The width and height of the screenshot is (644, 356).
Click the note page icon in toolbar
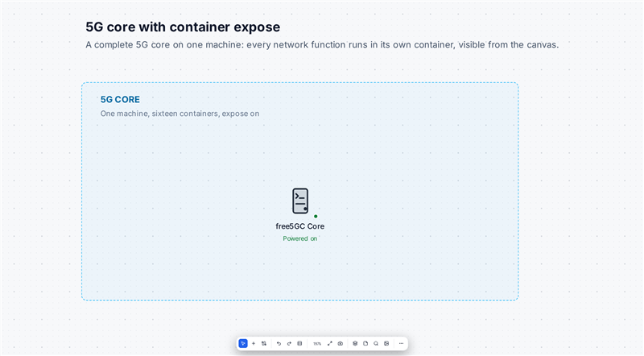pos(365,343)
